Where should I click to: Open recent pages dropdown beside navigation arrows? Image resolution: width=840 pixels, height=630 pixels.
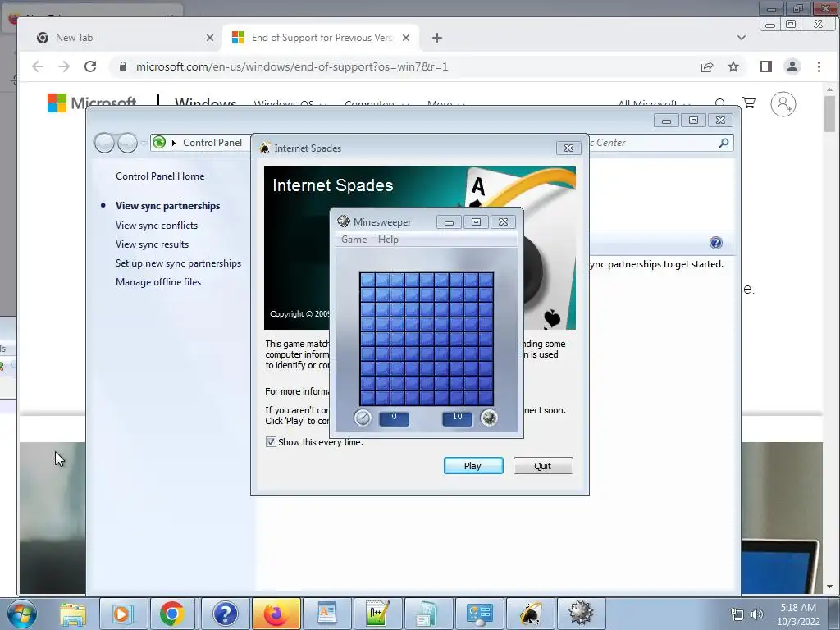[x=144, y=143]
